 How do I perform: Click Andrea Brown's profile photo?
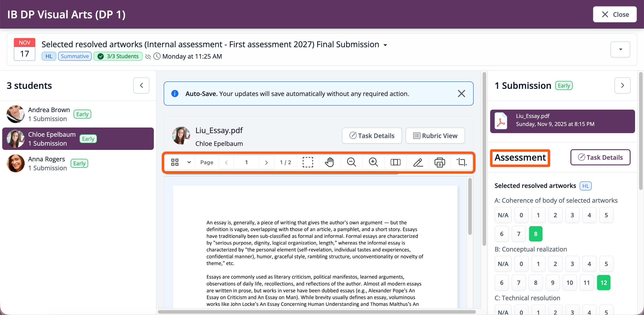pos(15,114)
